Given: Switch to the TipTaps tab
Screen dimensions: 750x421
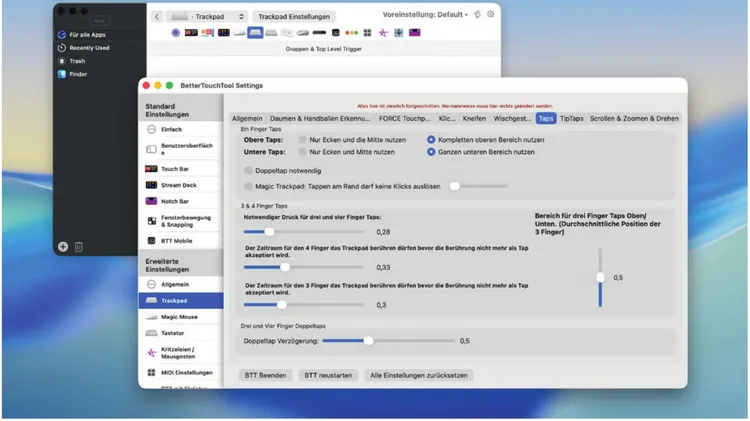Looking at the screenshot, I should point(572,118).
